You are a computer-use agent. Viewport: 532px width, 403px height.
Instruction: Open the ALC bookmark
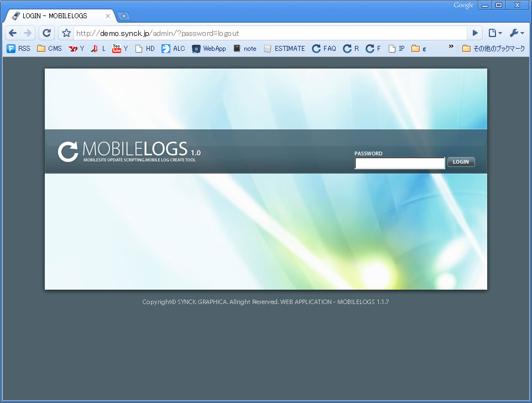[173, 49]
